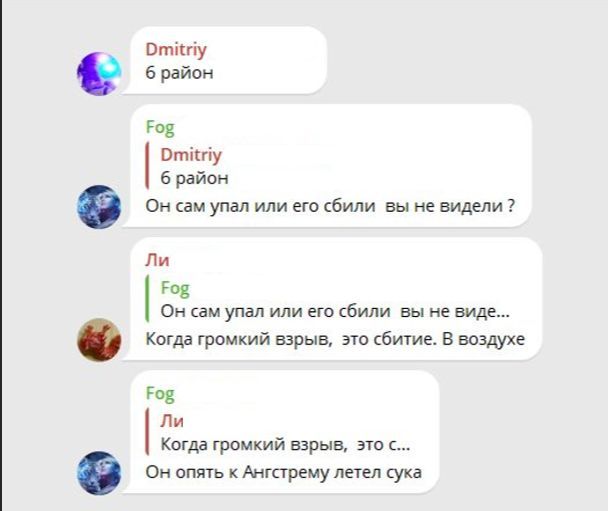Click quoted name Dmitriy inside Fog's reply
This screenshot has height=511, width=608.
(191, 155)
